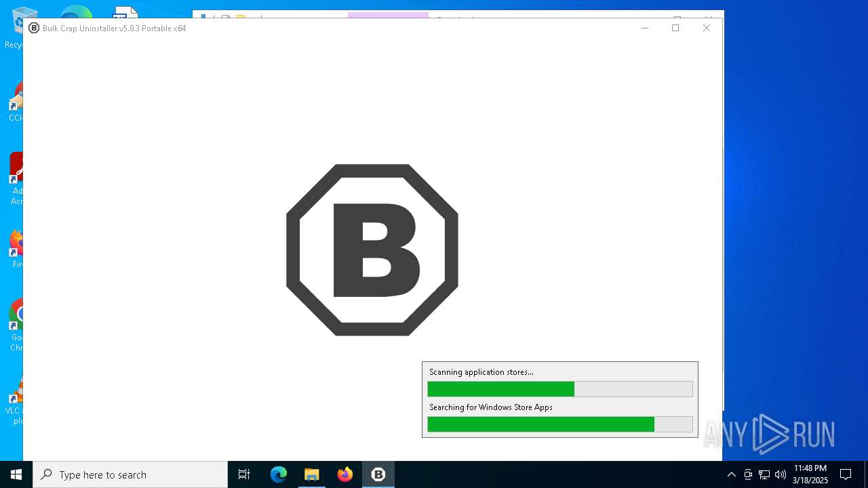Click the BCUninstaller title bar app icon
This screenshot has width=868, height=488.
[34, 28]
